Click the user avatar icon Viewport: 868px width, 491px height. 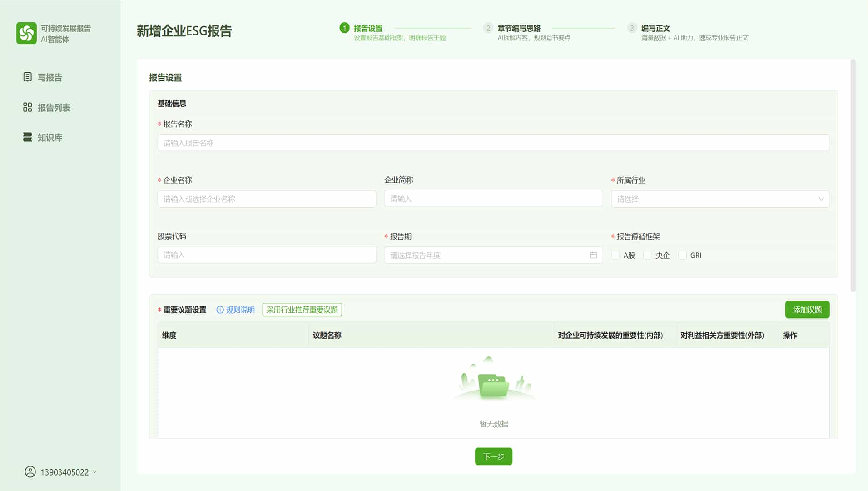[x=30, y=472]
